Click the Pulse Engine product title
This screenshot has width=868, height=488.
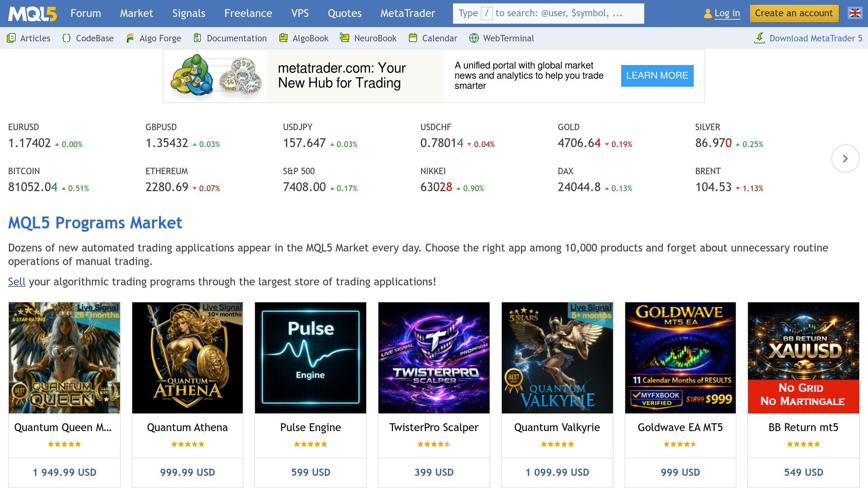click(x=311, y=427)
